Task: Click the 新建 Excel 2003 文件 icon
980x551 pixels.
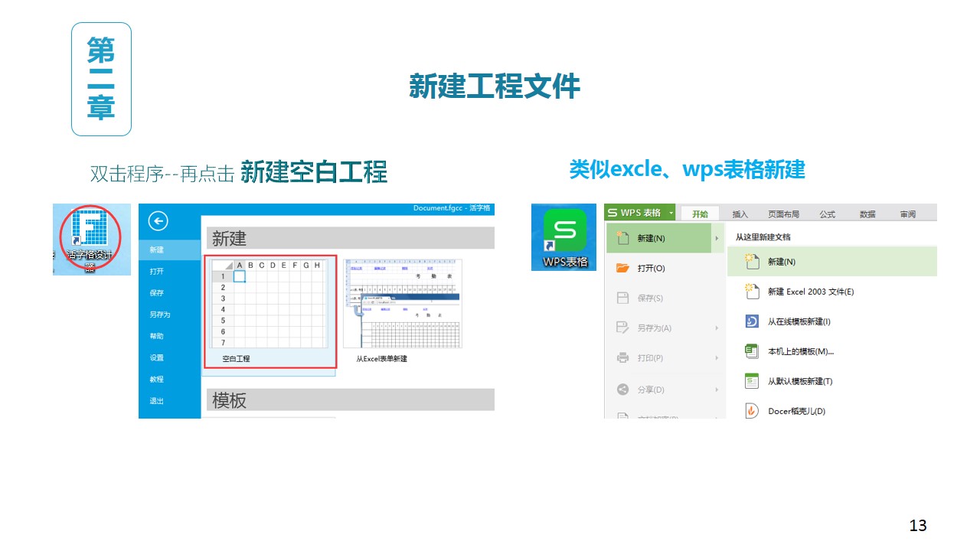Action: coord(751,292)
